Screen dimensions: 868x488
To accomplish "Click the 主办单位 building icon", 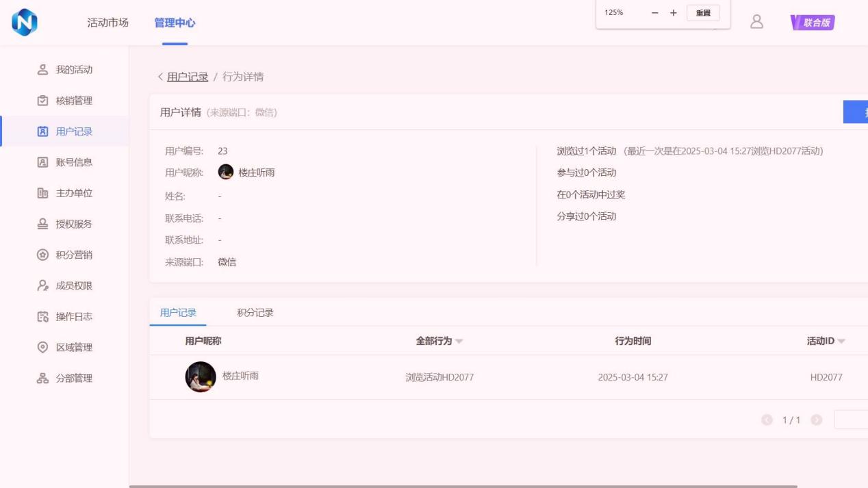I will (42, 193).
